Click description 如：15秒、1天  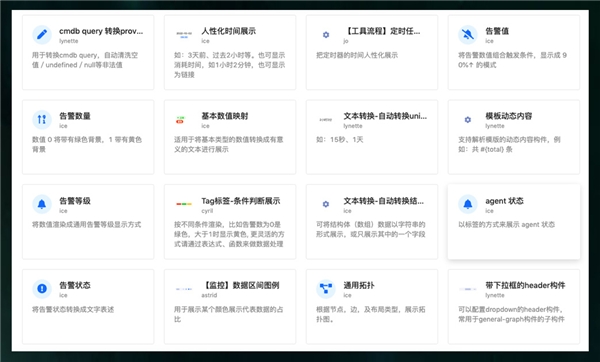coord(339,140)
